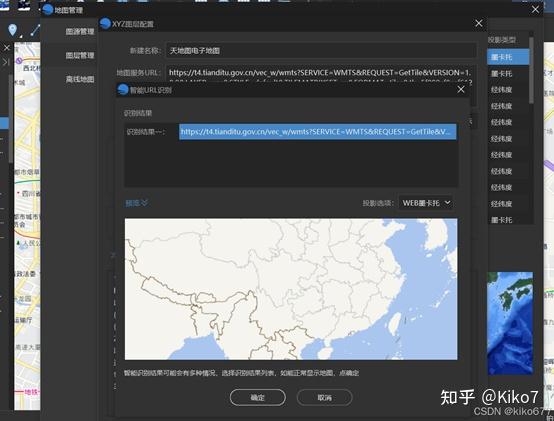Open the 投影选项 WEB墨卡托 dropdown
Screen dimensions: 554x421
coord(426,203)
